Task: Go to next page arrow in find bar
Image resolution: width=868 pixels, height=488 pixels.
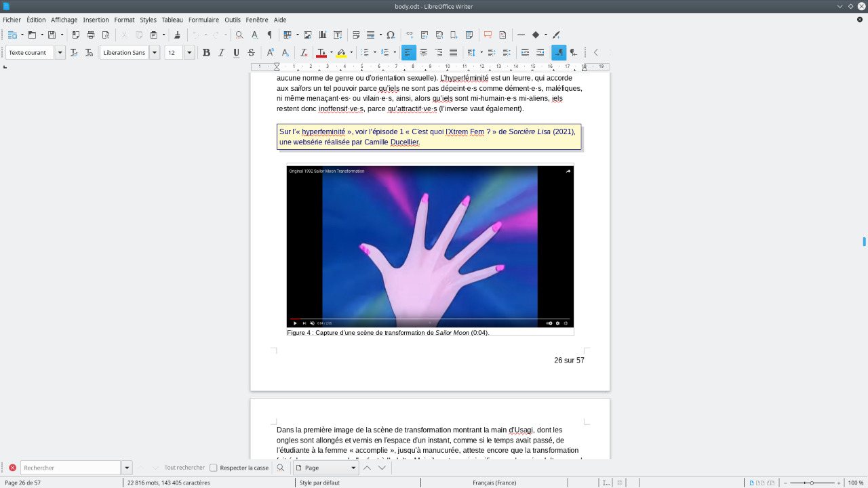Action: click(x=382, y=468)
